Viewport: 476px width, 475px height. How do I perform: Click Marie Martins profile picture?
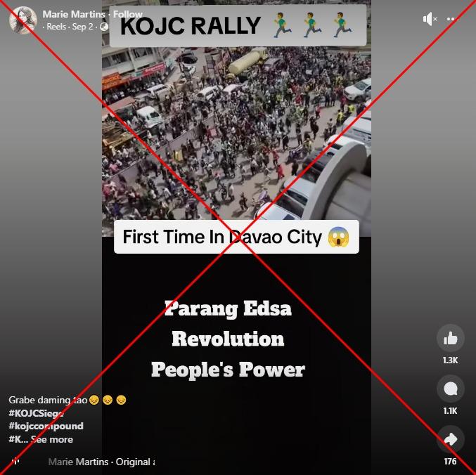(23, 20)
